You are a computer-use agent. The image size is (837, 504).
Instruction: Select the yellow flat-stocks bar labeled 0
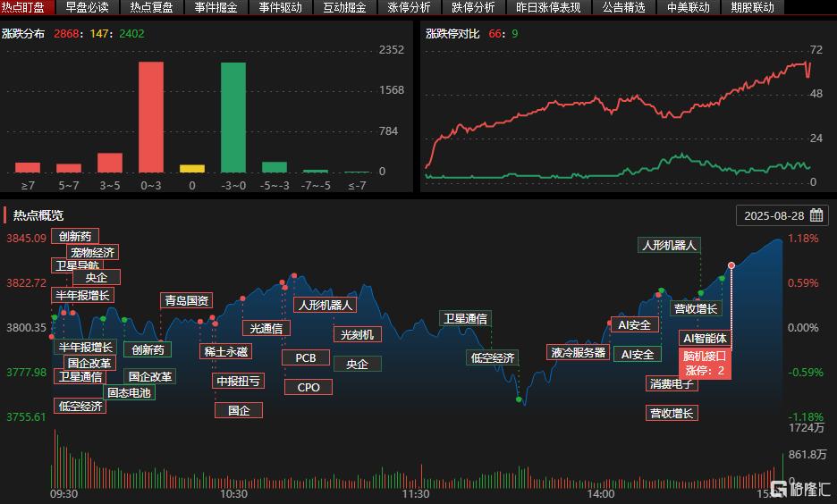[192, 168]
